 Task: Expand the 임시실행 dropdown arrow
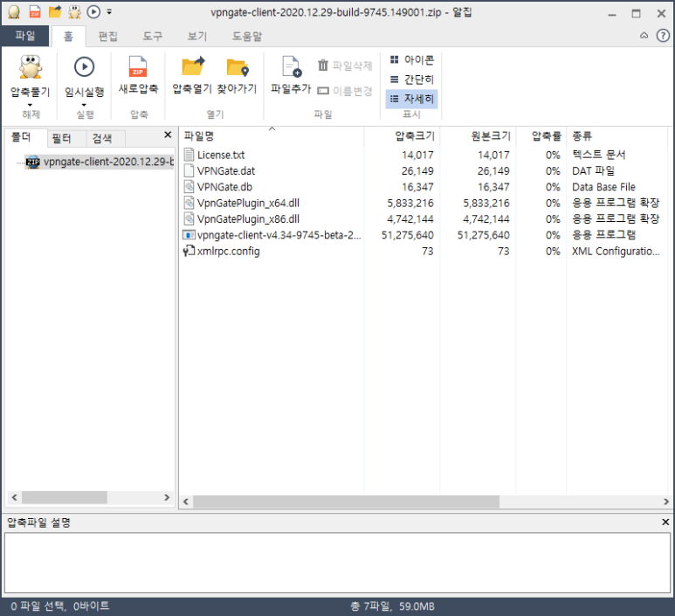(84, 105)
